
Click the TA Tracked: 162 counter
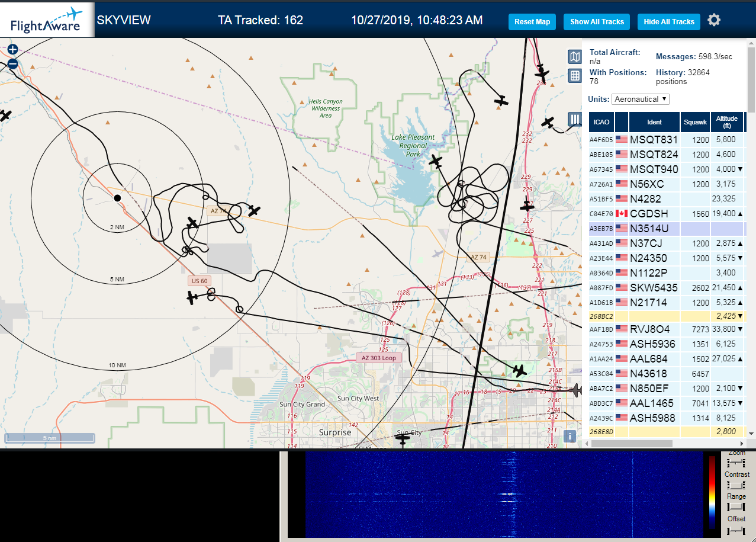click(260, 20)
